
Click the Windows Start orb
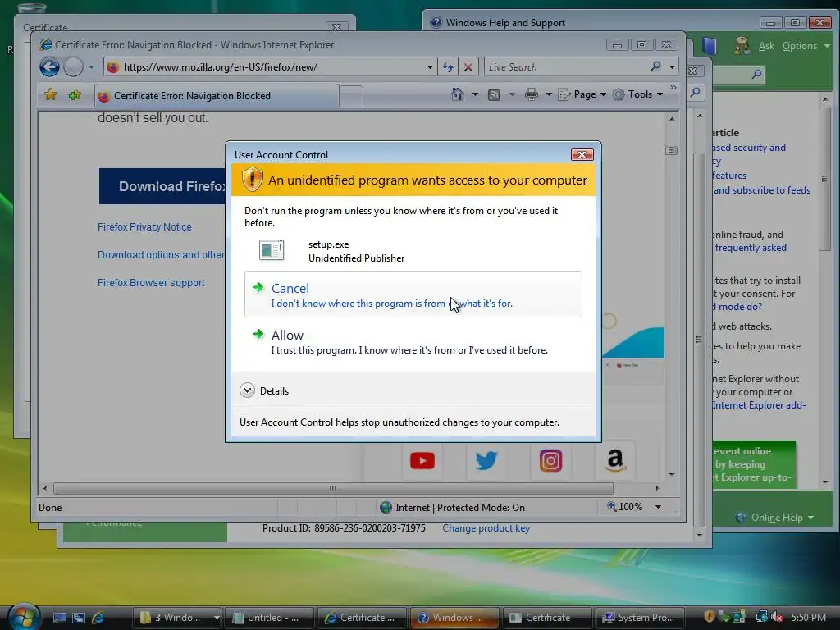[24, 617]
